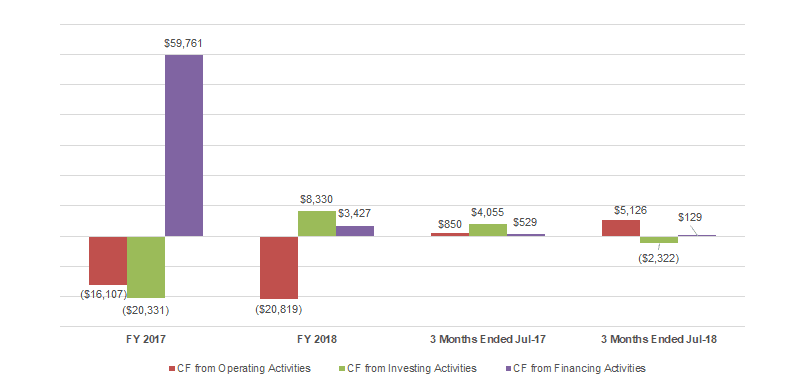
Task: Select the 'CF from Financing Activities' legend label
Action: [x=579, y=369]
